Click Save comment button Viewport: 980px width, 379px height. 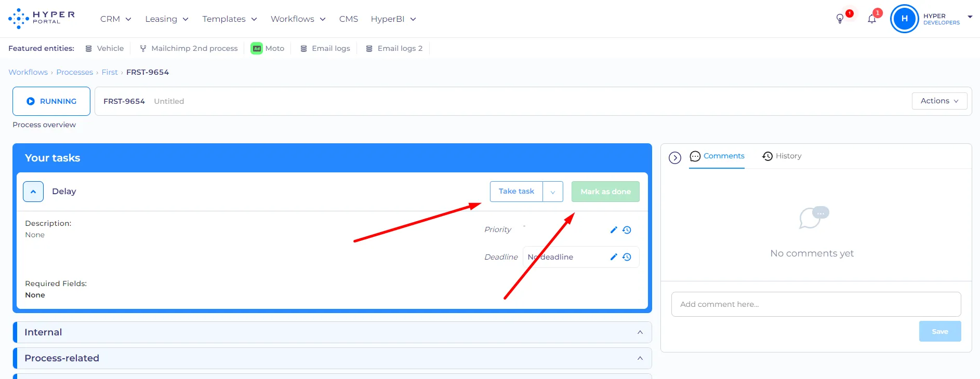coord(940,331)
